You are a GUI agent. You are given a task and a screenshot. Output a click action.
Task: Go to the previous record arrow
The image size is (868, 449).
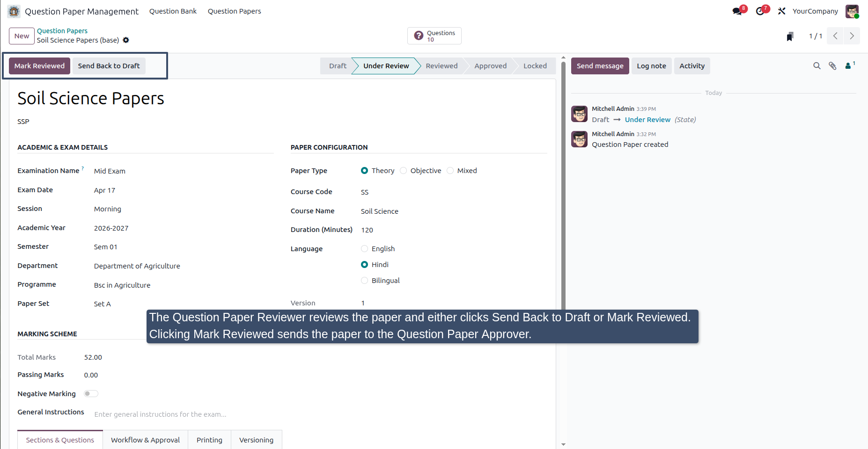pyautogui.click(x=835, y=36)
